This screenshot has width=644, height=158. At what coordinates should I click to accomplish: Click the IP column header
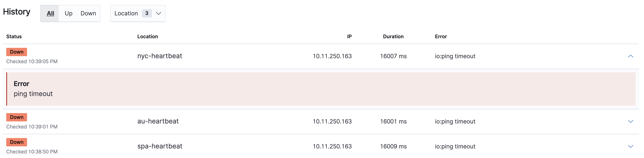point(349,36)
